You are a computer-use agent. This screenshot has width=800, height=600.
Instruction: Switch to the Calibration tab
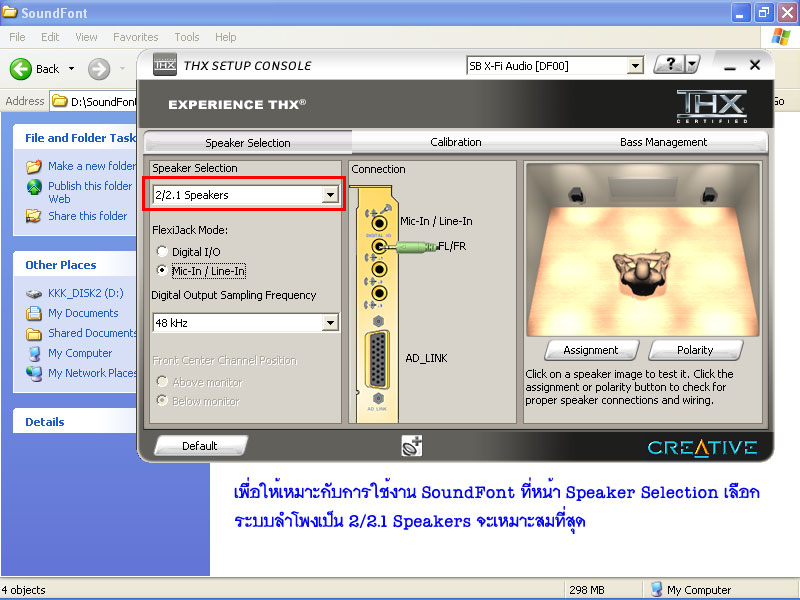(456, 142)
